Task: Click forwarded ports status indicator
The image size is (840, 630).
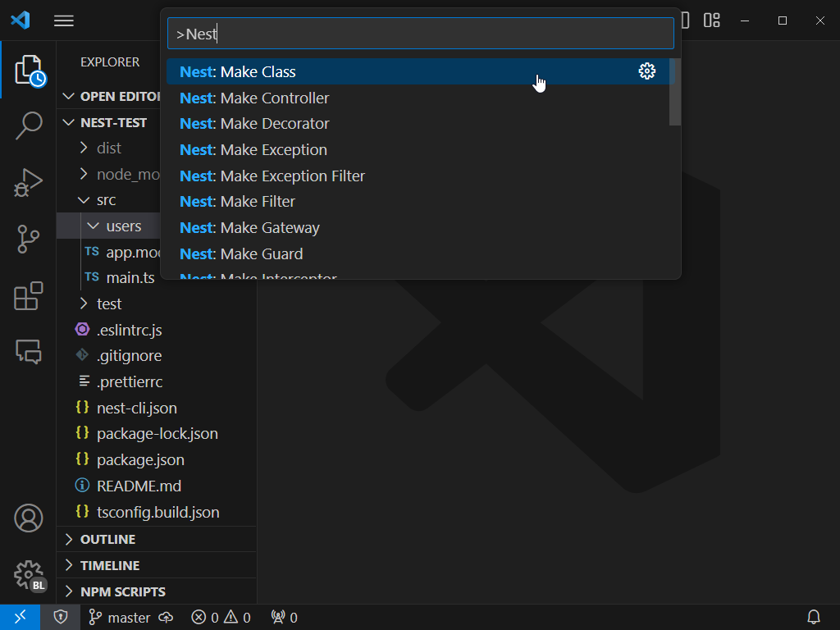Action: (x=284, y=618)
